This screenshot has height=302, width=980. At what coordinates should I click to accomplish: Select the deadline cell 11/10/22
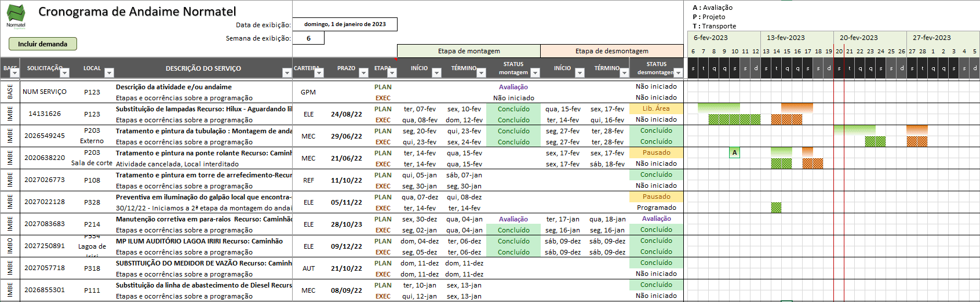347,180
